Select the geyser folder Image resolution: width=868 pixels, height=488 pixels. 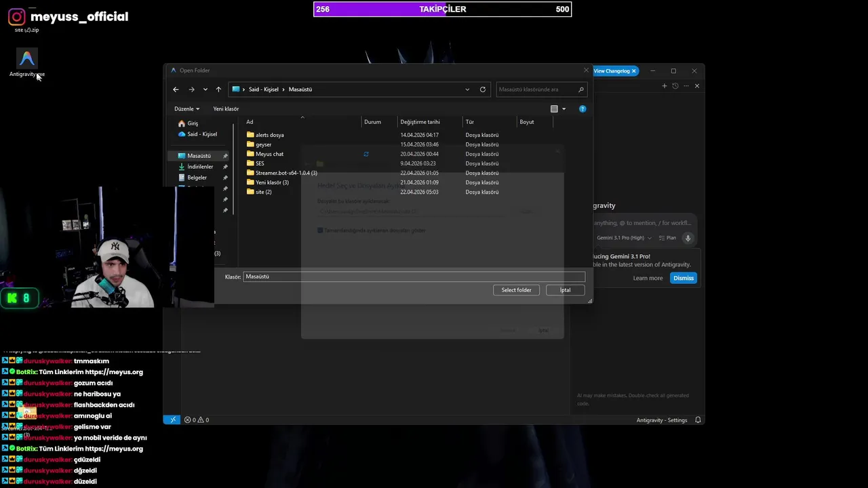(x=263, y=144)
